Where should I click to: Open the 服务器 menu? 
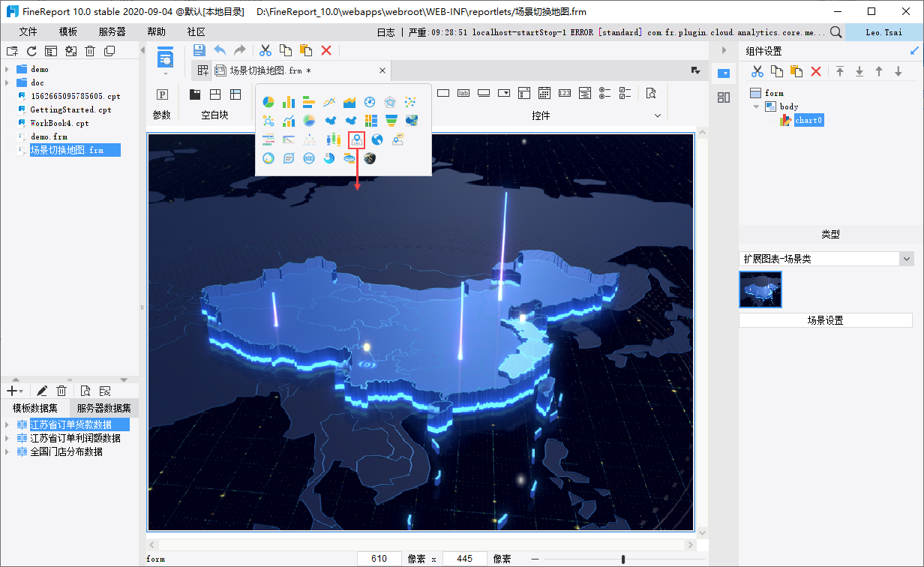[112, 32]
